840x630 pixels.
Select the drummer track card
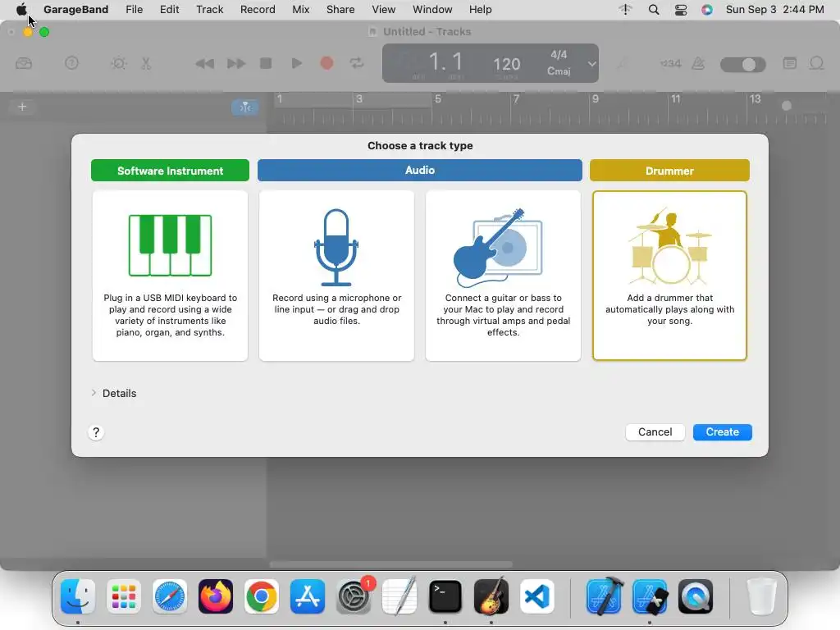tap(669, 276)
